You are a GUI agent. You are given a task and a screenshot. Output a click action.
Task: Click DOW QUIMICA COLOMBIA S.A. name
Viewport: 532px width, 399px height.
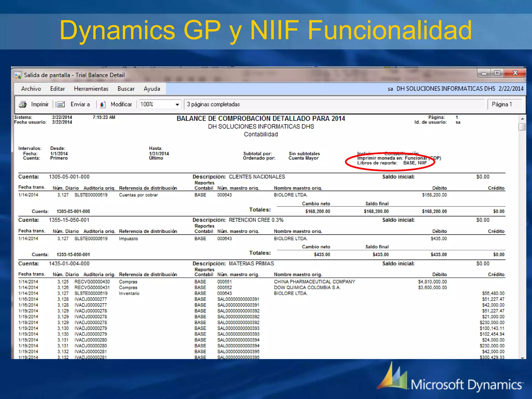pos(307,288)
